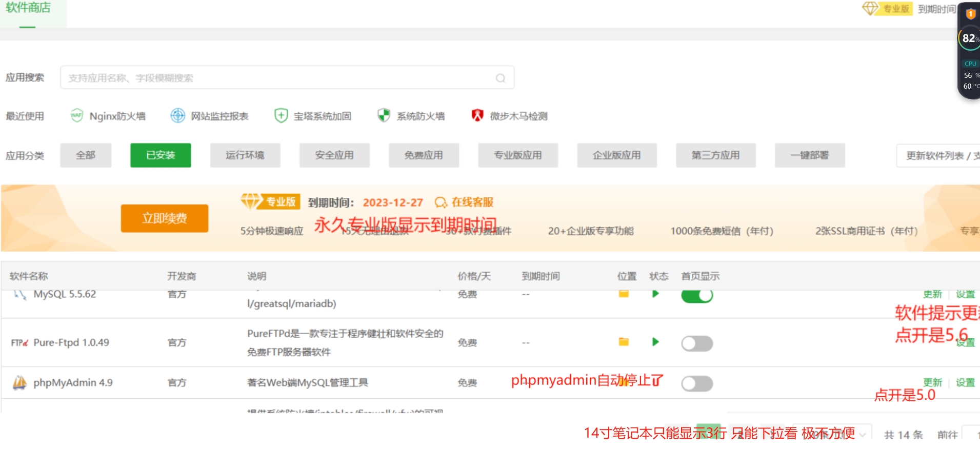980x451 pixels.
Task: Click the Pure-Ftpd FTP app icon
Action: (x=19, y=342)
